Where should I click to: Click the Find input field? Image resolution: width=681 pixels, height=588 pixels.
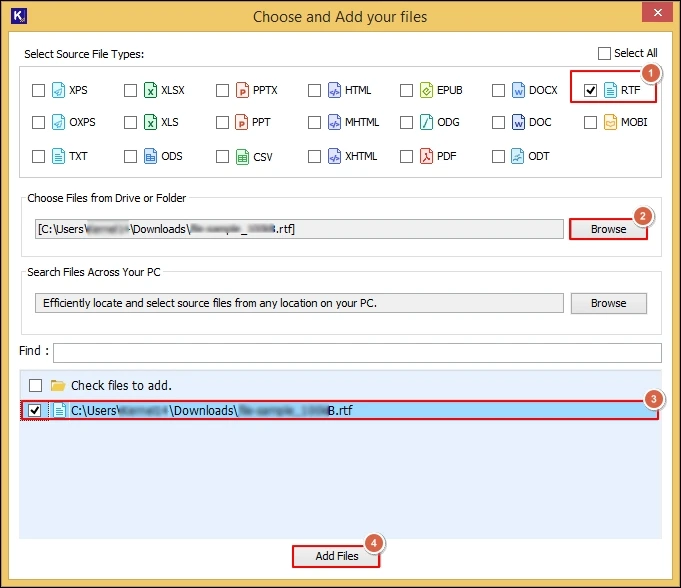pyautogui.click(x=357, y=353)
